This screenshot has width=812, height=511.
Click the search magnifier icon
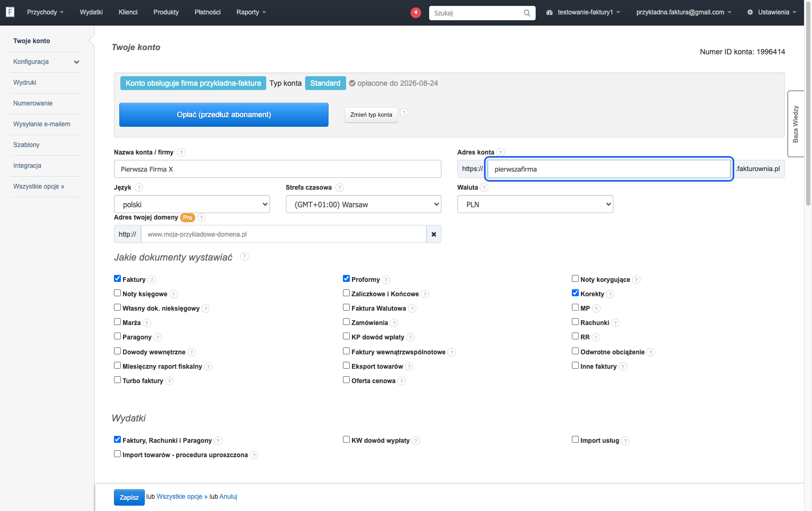pyautogui.click(x=527, y=13)
